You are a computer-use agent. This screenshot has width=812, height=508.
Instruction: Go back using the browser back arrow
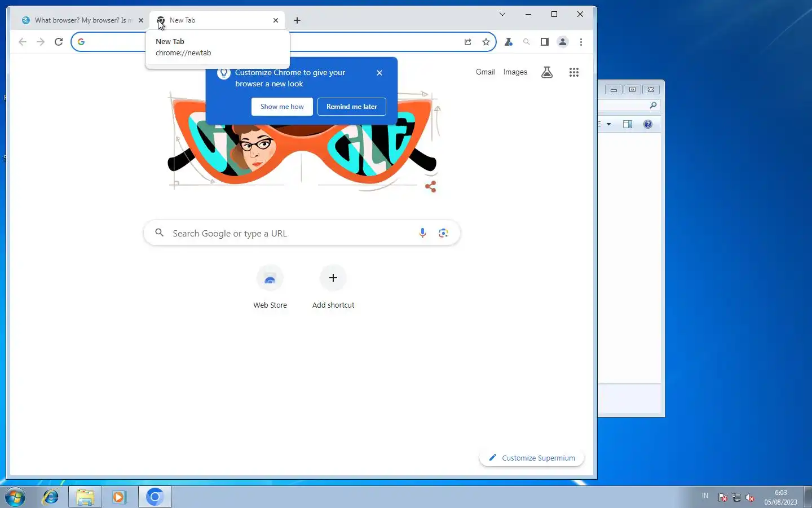click(x=23, y=42)
